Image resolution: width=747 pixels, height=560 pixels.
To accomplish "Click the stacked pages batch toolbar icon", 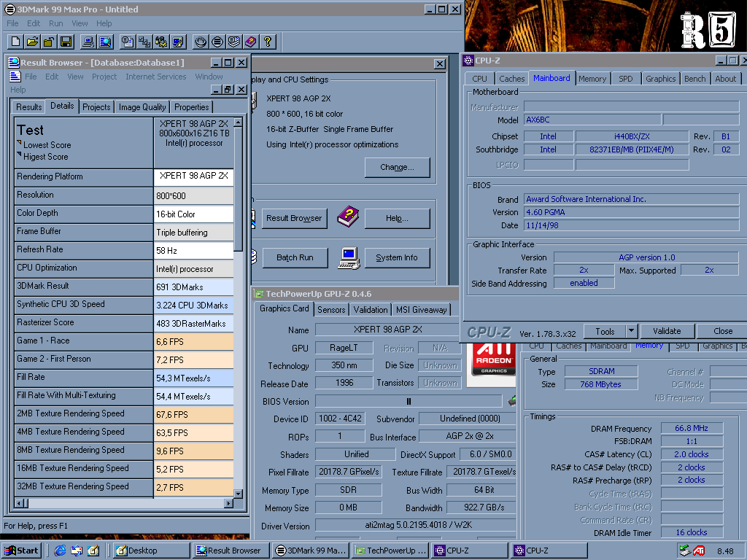I will coord(234,42).
